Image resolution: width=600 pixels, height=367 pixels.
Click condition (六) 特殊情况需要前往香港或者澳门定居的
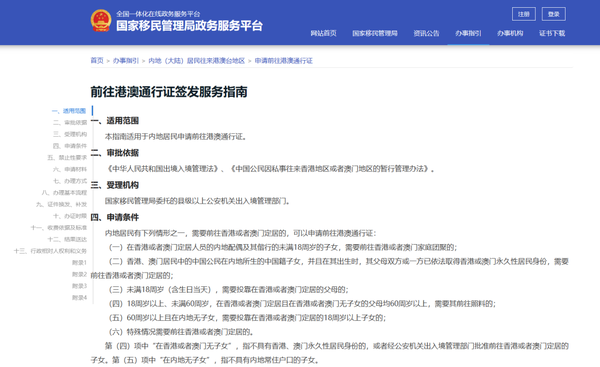[x=181, y=332]
